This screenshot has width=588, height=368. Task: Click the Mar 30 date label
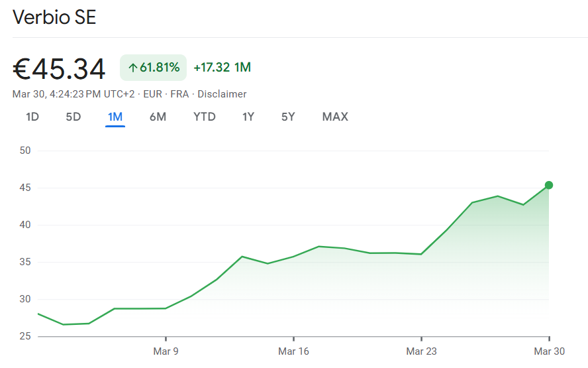(549, 351)
